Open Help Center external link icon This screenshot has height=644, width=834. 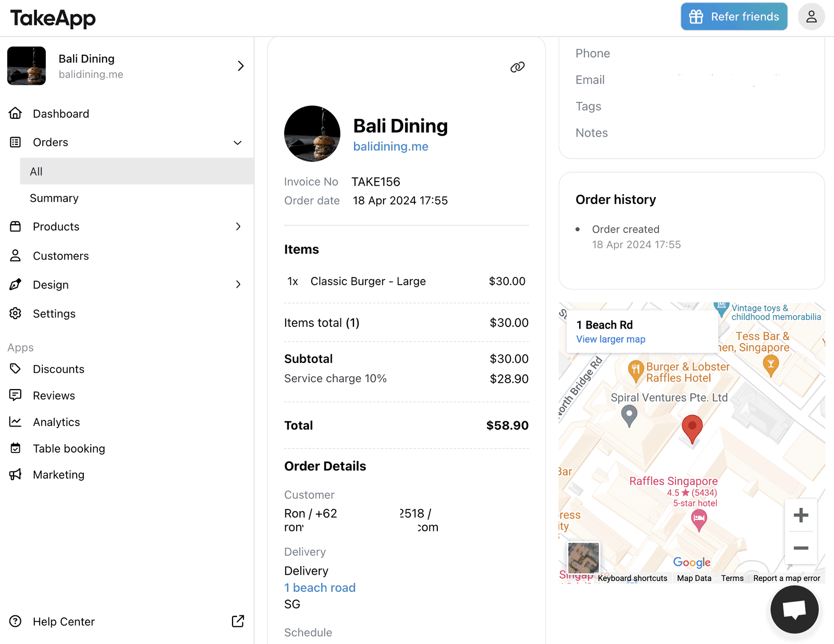tap(238, 621)
